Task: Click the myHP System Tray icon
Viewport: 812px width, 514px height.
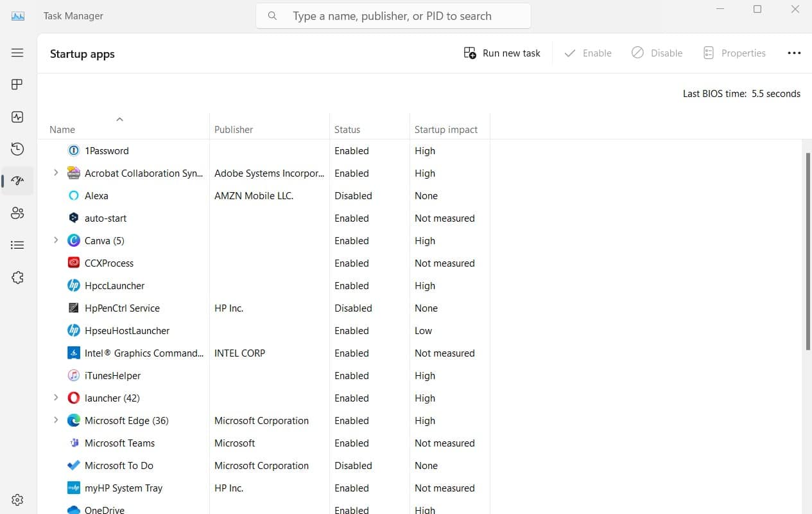Action: pos(74,488)
